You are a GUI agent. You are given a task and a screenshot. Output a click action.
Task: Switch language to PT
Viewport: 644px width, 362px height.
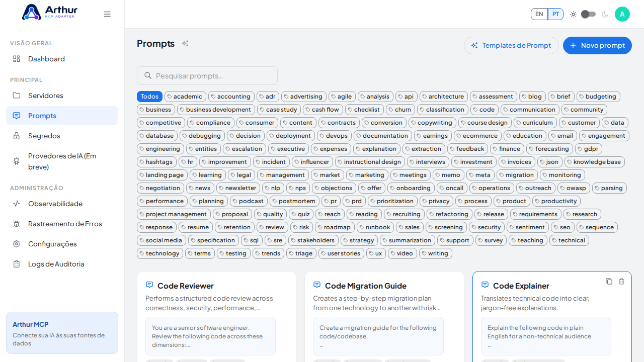pos(555,14)
